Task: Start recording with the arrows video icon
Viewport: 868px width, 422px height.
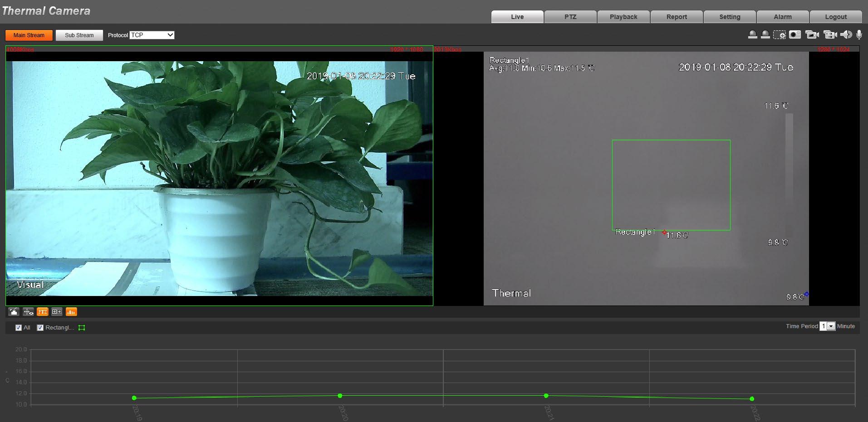Action: coord(830,35)
